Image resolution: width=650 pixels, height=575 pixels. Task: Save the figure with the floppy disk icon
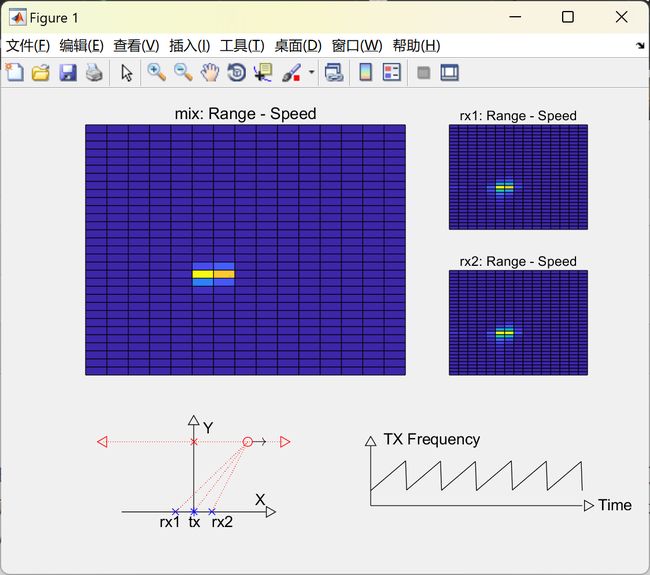(68, 73)
